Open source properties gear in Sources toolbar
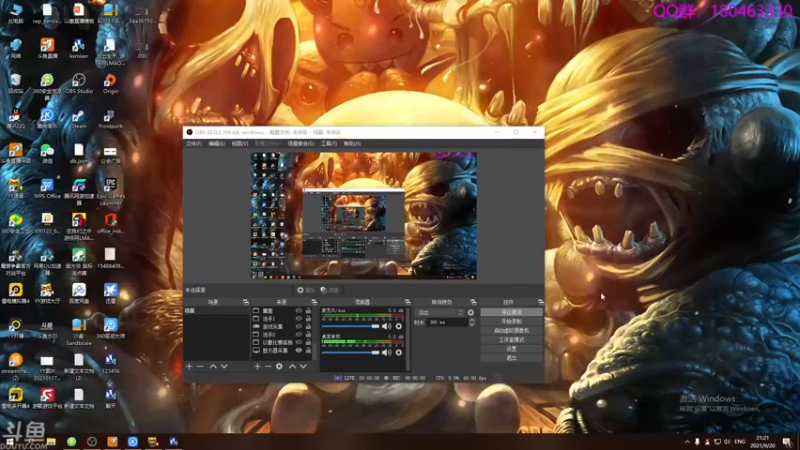This screenshot has width=800, height=450. tap(279, 366)
